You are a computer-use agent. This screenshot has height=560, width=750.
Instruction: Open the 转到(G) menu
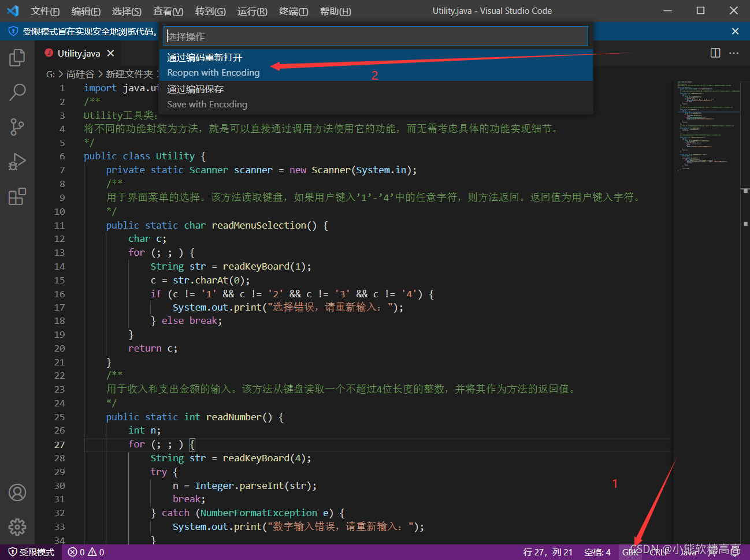pyautogui.click(x=210, y=11)
